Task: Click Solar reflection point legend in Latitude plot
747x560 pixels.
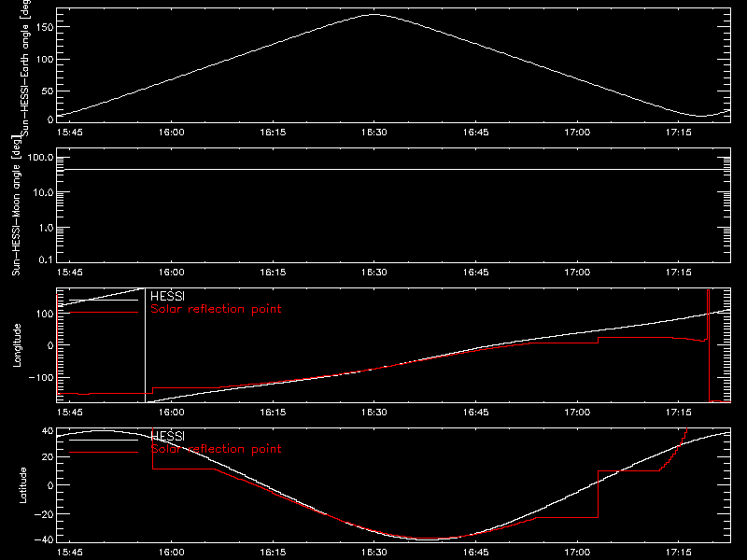Action: [216, 449]
